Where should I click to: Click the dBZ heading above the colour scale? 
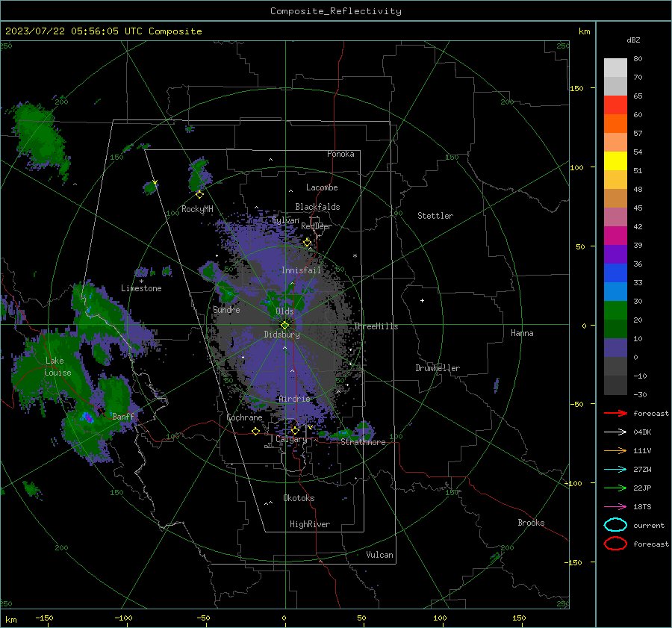point(633,40)
